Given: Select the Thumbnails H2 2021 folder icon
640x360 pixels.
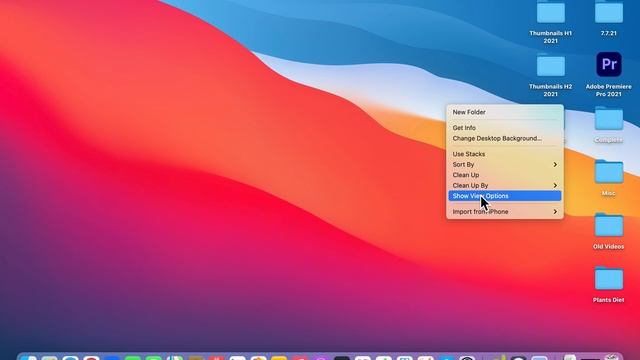Looking at the screenshot, I should (551, 65).
